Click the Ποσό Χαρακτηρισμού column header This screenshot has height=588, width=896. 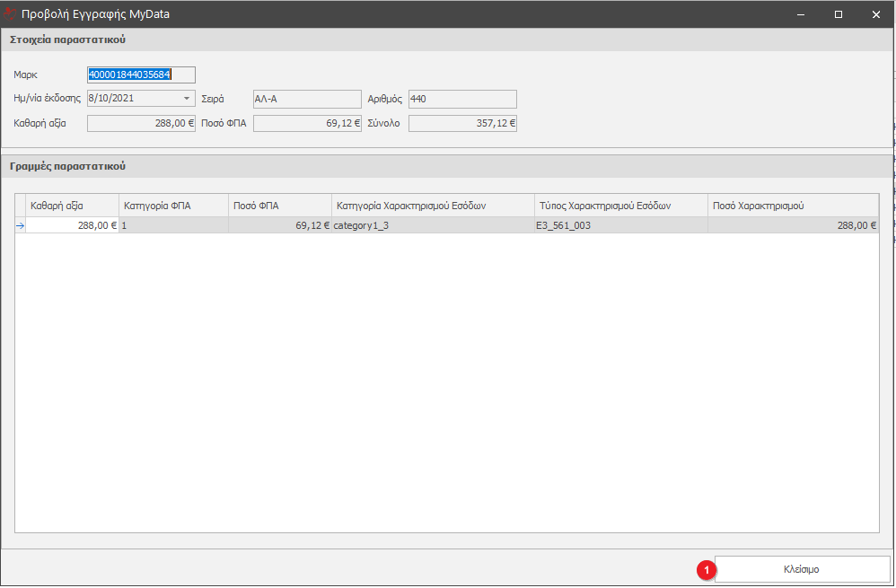(793, 206)
